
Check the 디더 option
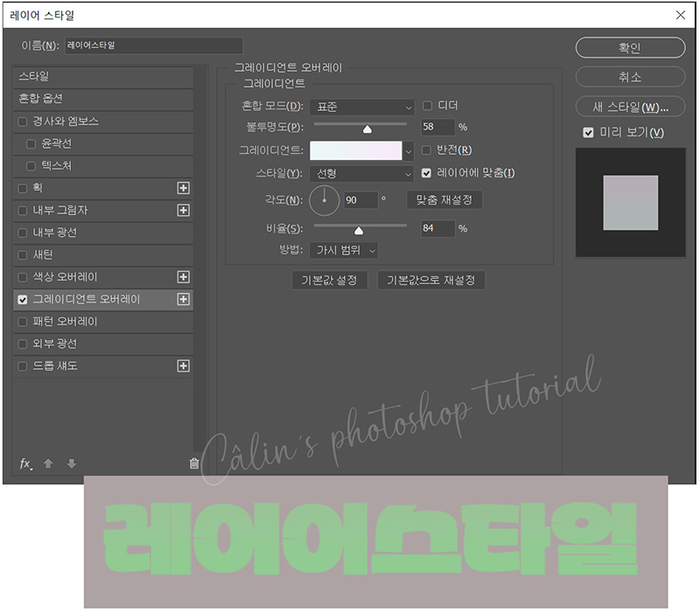[427, 105]
